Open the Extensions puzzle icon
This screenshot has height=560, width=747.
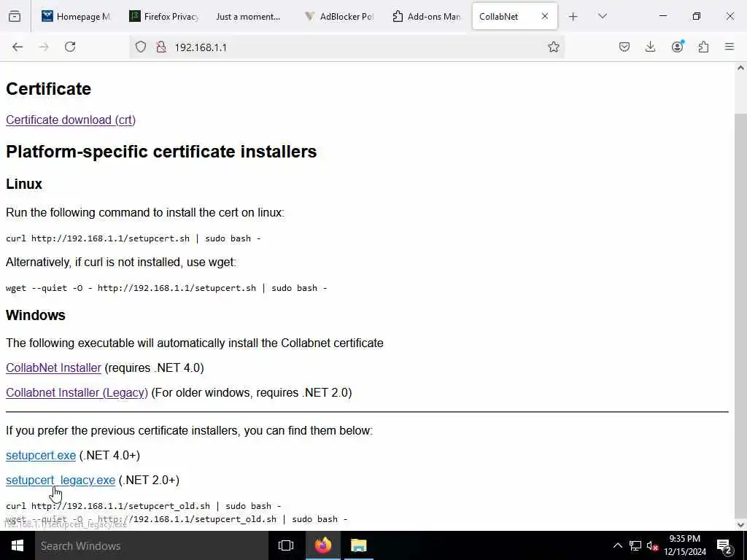(703, 47)
